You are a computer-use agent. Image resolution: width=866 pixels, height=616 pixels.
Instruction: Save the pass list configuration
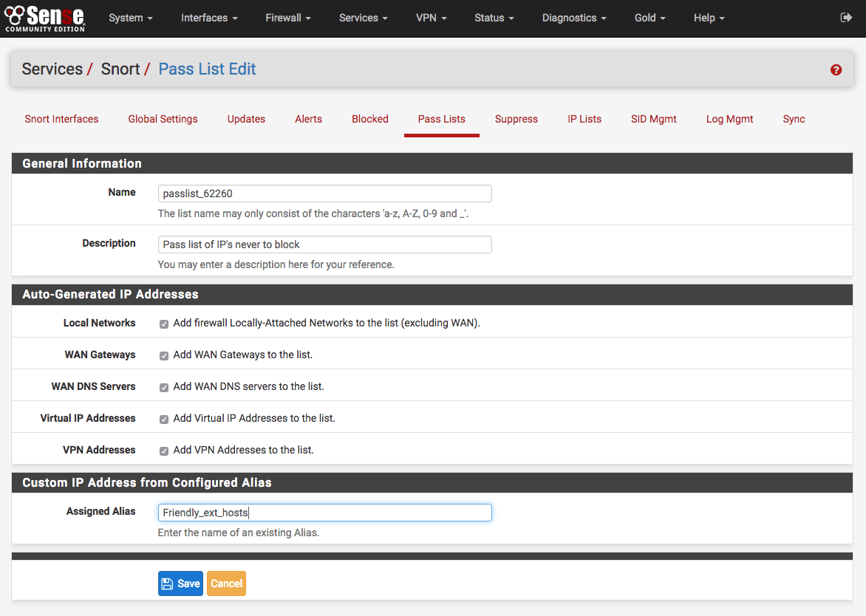pyautogui.click(x=180, y=583)
